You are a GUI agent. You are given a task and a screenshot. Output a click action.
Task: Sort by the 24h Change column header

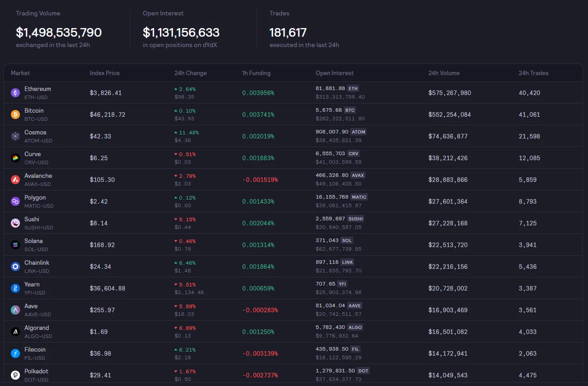pyautogui.click(x=190, y=73)
